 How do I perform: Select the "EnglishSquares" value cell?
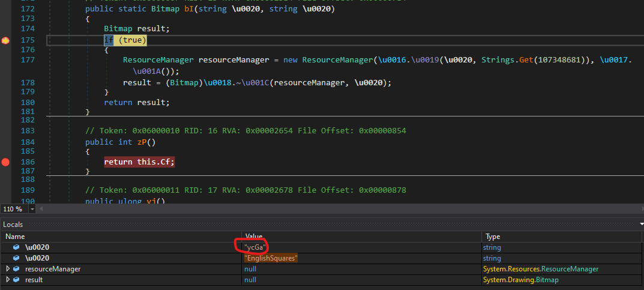click(271, 258)
